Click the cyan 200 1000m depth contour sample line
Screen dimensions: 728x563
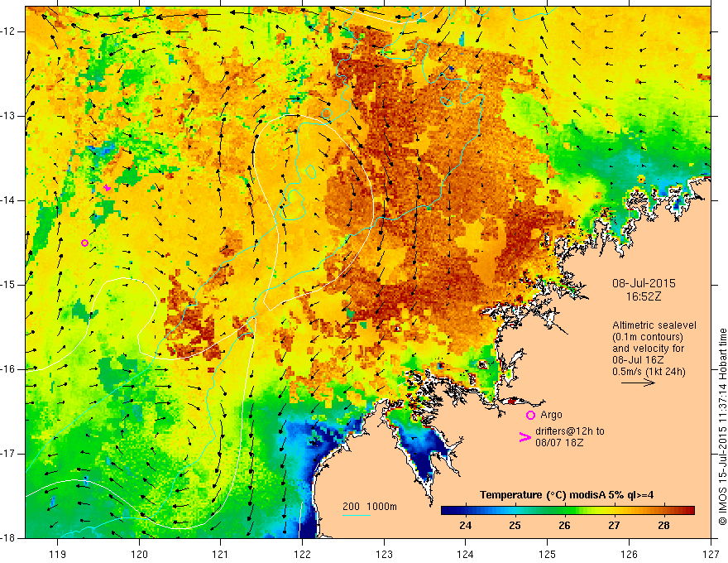click(356, 515)
